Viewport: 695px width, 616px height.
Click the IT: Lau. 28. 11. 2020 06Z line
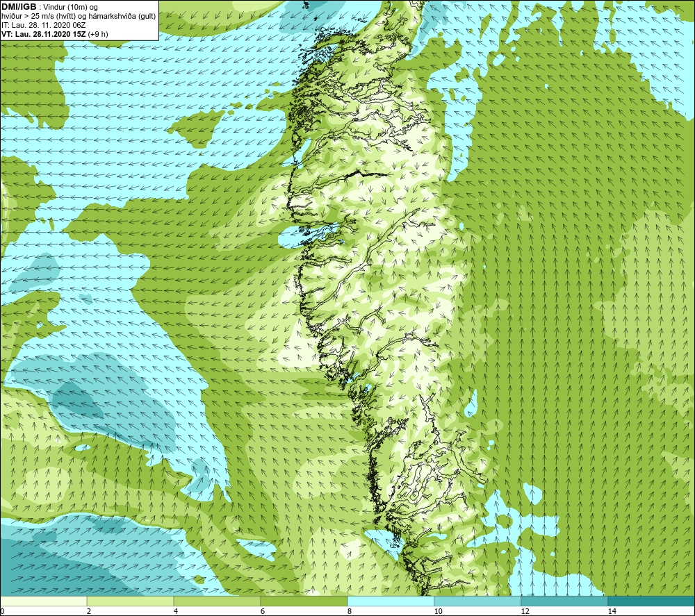coord(43,25)
